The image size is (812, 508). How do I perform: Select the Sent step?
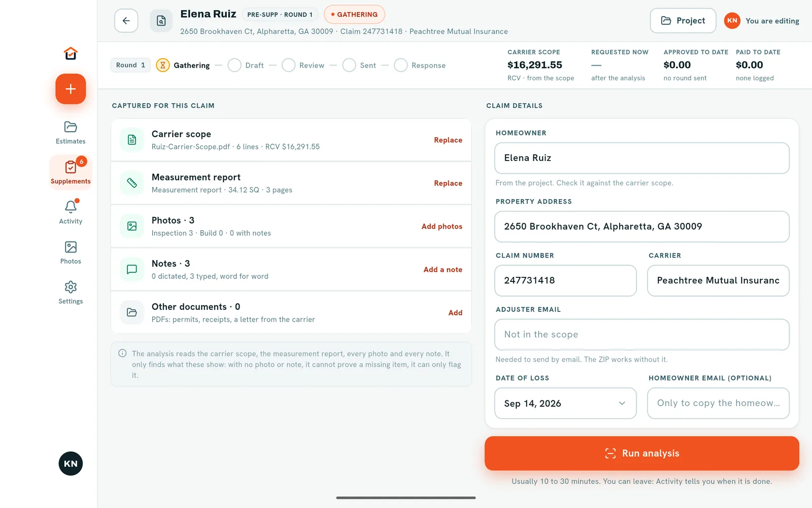[x=359, y=65]
